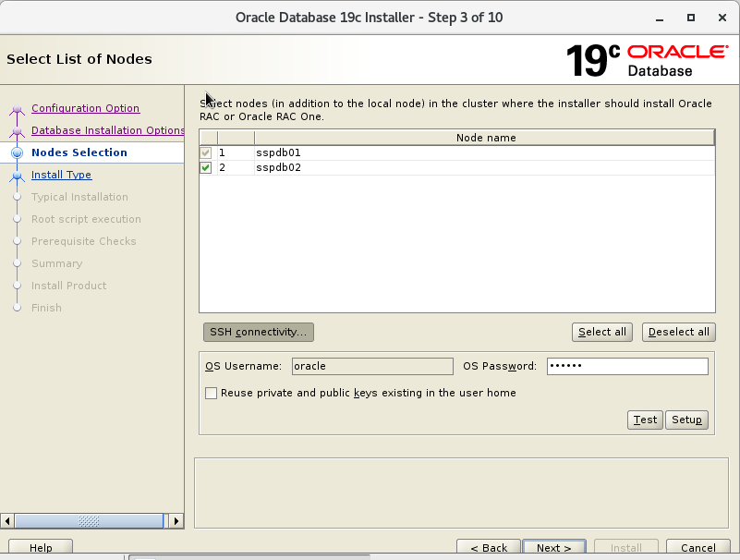
Task: Deselect the sspdb02 node checkbox
Action: [206, 168]
